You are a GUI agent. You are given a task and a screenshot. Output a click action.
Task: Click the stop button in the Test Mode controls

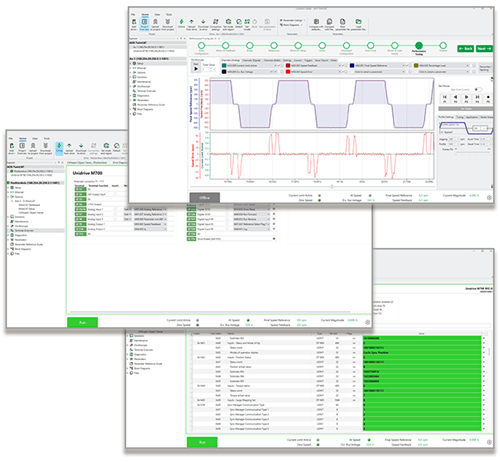click(488, 97)
